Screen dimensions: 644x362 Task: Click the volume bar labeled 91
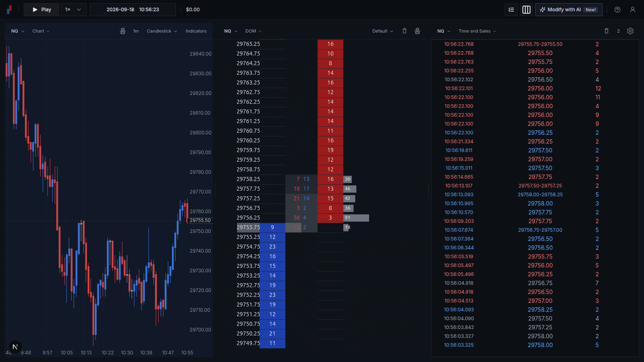click(356, 218)
